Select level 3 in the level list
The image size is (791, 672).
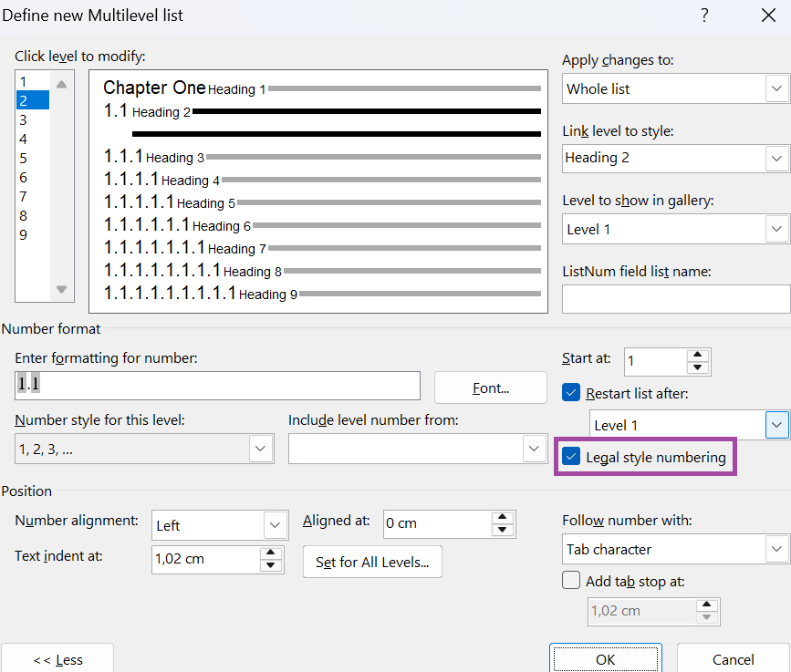(33, 120)
